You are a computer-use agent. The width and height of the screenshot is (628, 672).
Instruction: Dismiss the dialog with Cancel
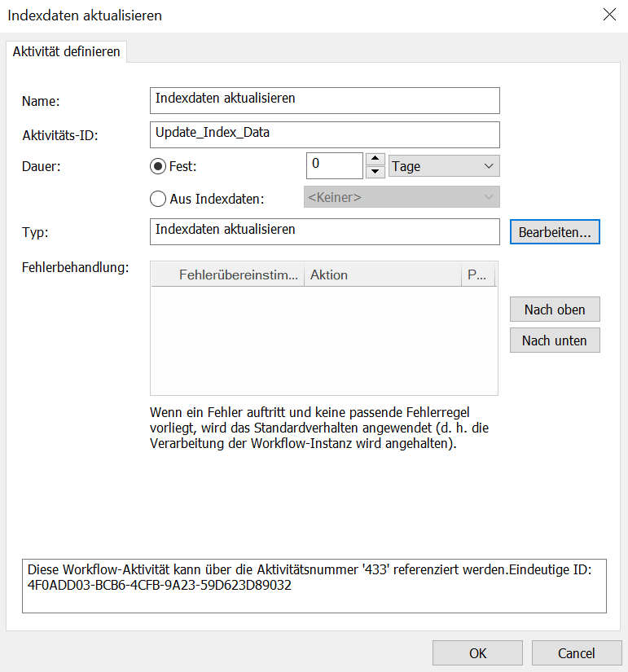click(576, 652)
